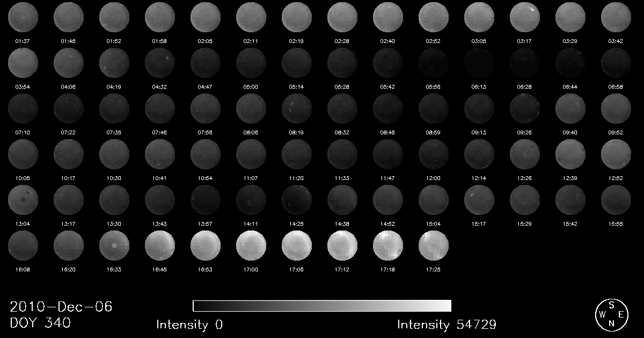Click the disk image taken at 08:46
The image size is (644, 338).
[x=388, y=108]
